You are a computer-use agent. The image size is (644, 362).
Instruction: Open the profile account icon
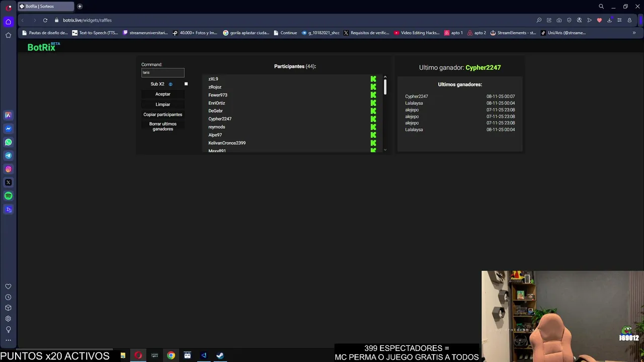coord(629,20)
